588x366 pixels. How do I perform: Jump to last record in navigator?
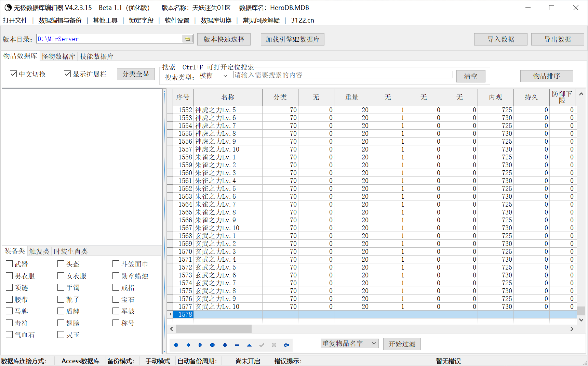[x=212, y=345]
